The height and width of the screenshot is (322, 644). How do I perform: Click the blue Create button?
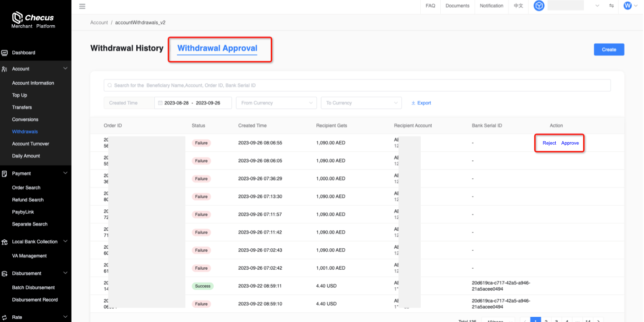point(609,49)
